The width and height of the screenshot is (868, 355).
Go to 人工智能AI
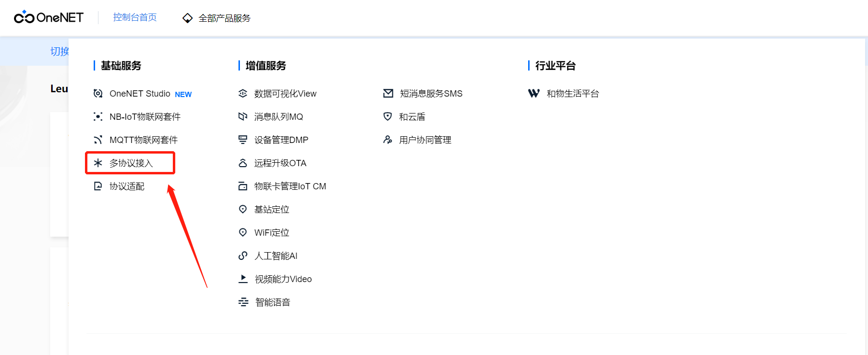[x=276, y=256]
